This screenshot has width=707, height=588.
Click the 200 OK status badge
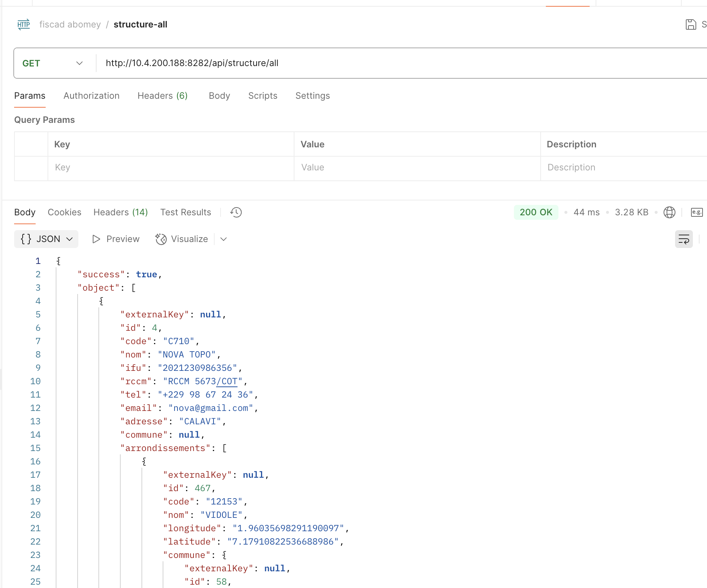535,212
